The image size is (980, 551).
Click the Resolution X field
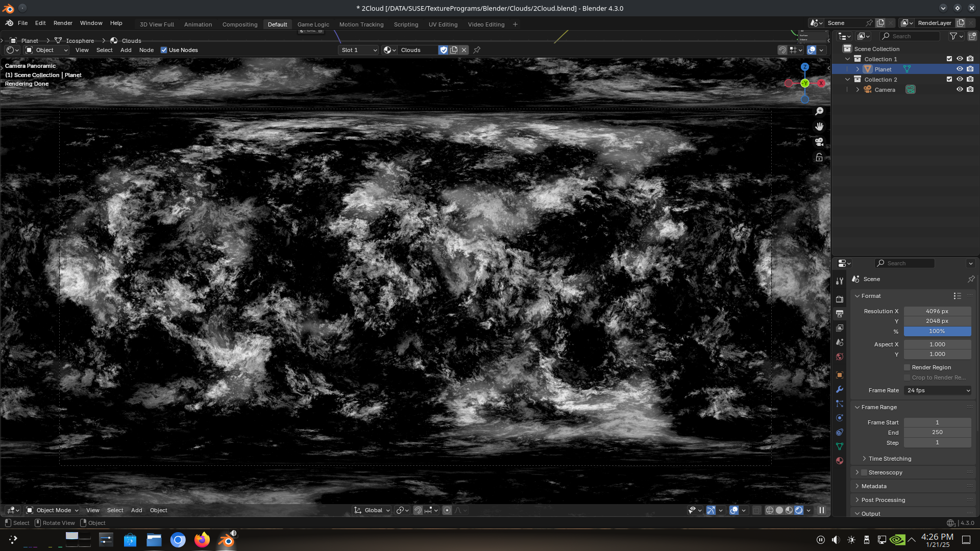[x=938, y=311]
